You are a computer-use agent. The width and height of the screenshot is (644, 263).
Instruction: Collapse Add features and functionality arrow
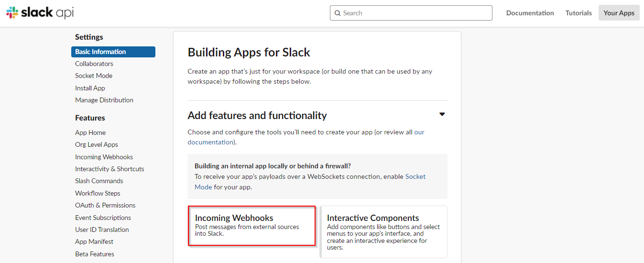[442, 114]
